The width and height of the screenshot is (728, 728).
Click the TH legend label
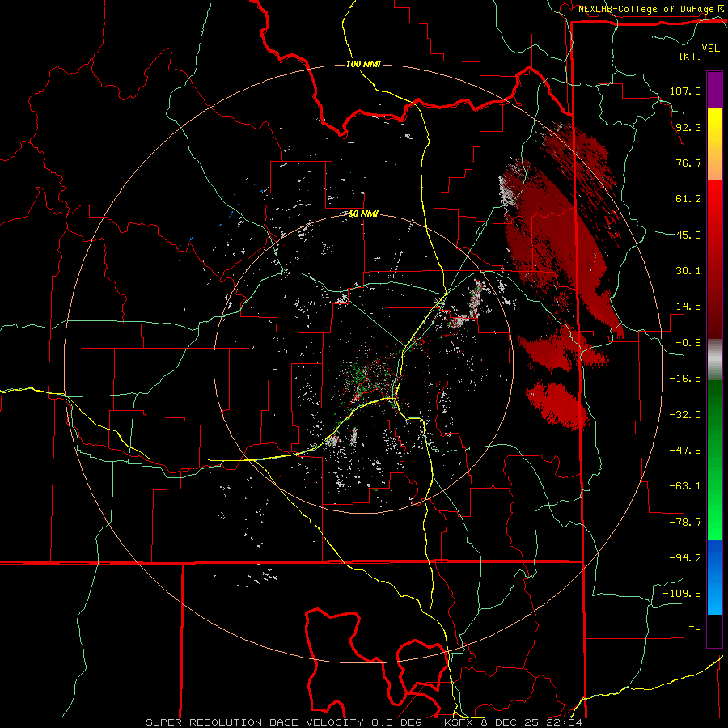click(695, 629)
